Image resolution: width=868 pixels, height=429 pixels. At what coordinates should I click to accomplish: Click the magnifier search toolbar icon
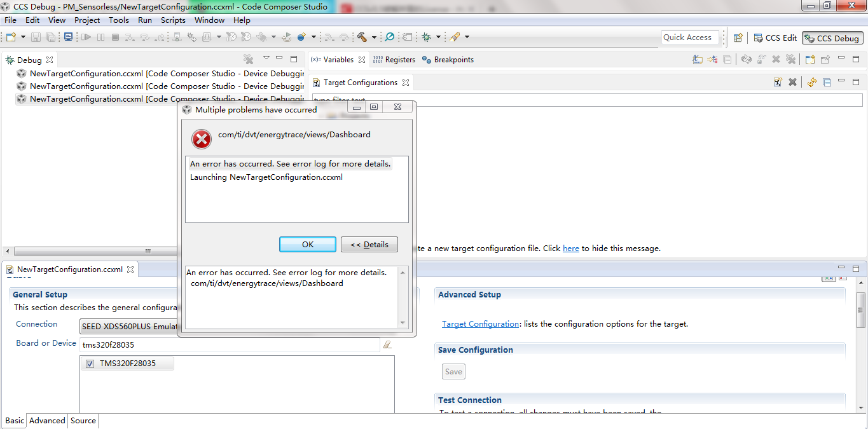390,37
